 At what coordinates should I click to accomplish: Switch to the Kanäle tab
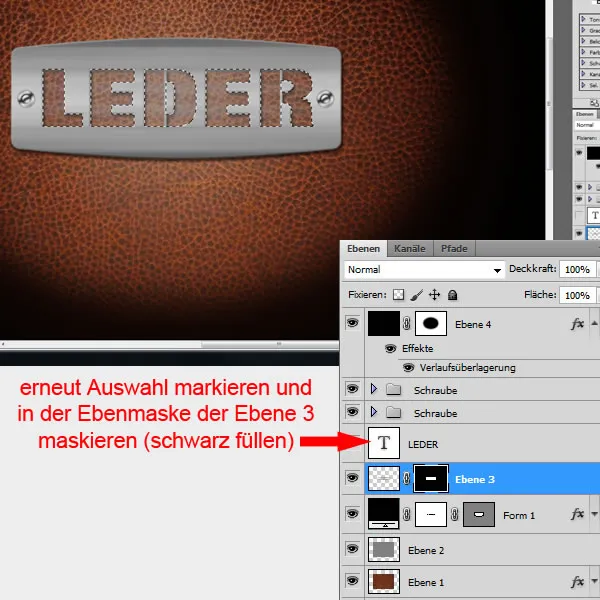(x=409, y=248)
